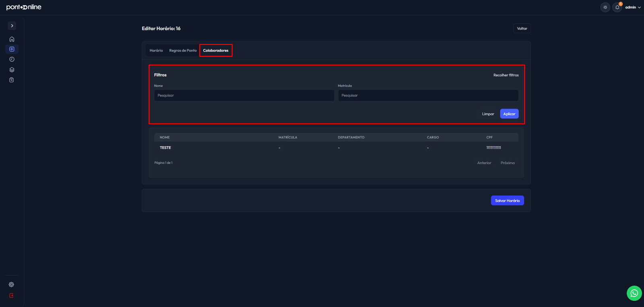Click the MATRÍCULA column header
The image size is (644, 307).
288,137
